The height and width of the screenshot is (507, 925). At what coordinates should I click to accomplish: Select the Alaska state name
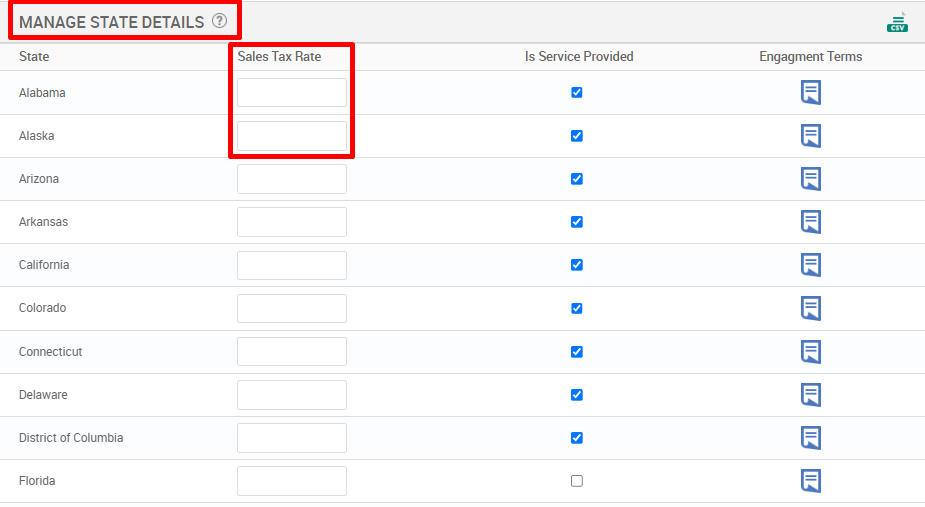point(37,136)
